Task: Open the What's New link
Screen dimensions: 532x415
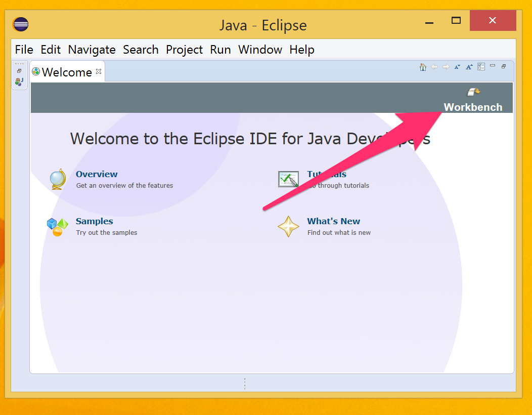Action: pyautogui.click(x=333, y=221)
